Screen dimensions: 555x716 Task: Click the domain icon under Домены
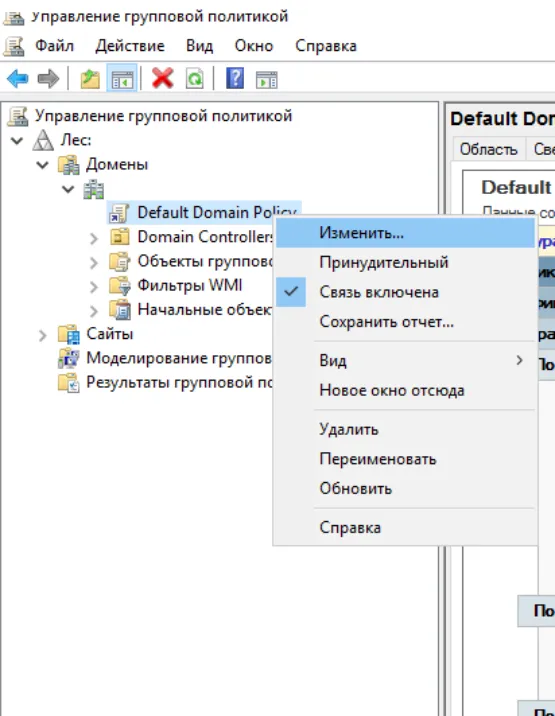click(x=94, y=189)
